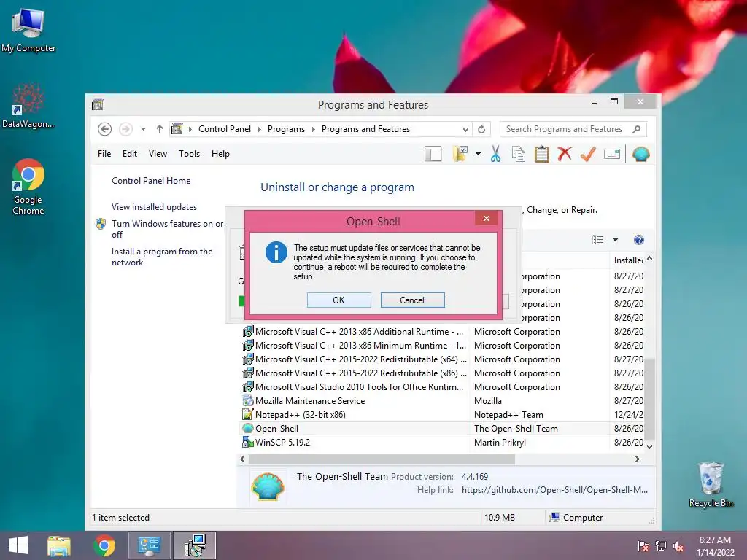The width and height of the screenshot is (747, 560).
Task: Click the installer setup taskbar icon
Action: (195, 545)
